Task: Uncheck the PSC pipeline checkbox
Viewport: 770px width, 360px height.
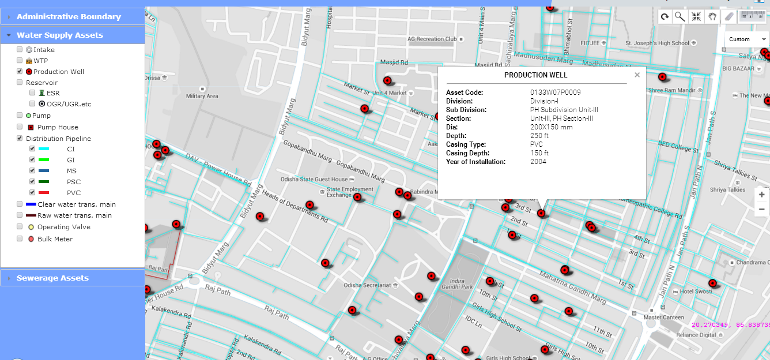Action: pyautogui.click(x=32, y=182)
